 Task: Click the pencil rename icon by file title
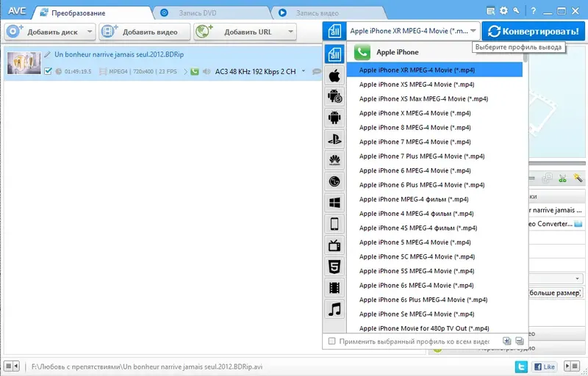(47, 54)
